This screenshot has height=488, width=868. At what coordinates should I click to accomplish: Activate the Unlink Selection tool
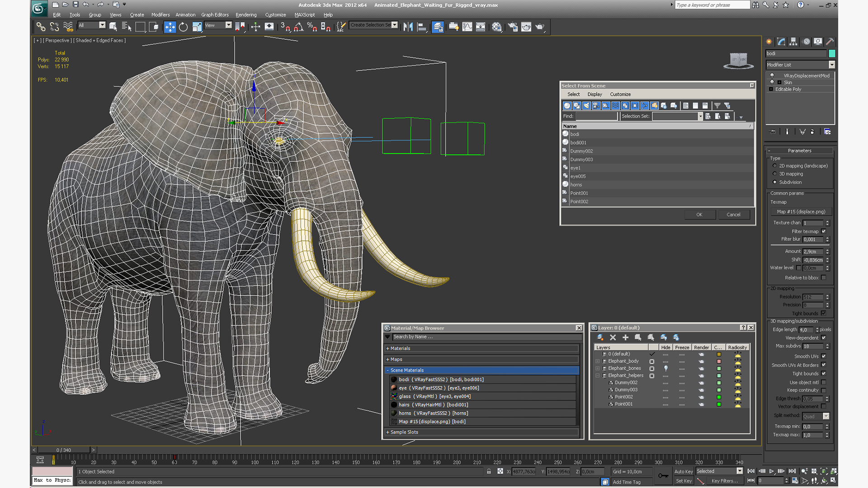pos(54,27)
